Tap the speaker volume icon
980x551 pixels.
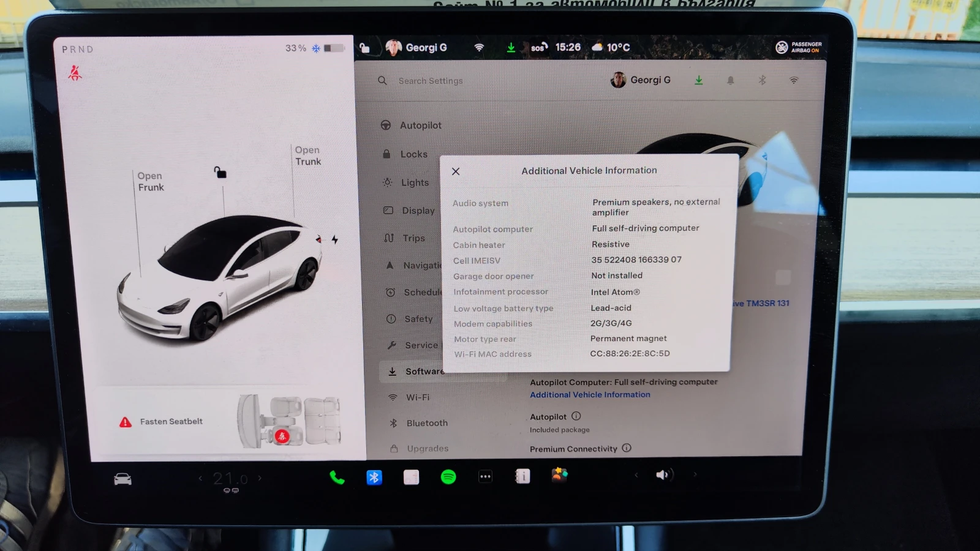coord(664,475)
